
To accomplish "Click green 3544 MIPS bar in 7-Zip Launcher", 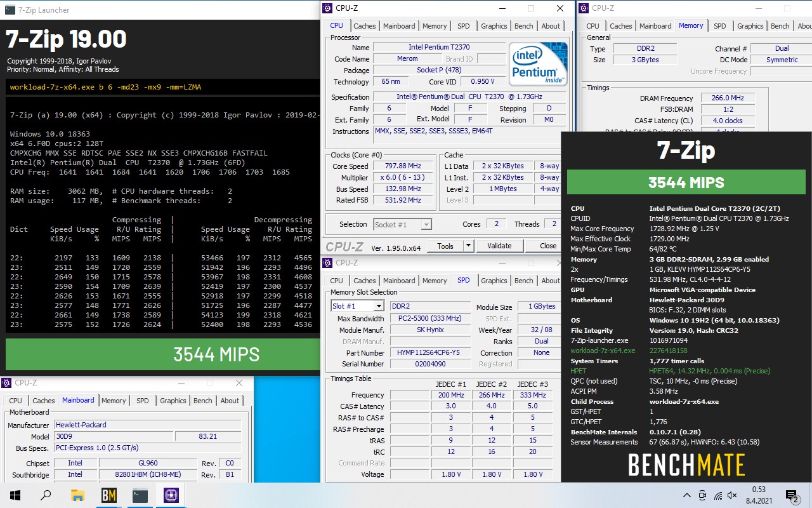I will [162, 354].
